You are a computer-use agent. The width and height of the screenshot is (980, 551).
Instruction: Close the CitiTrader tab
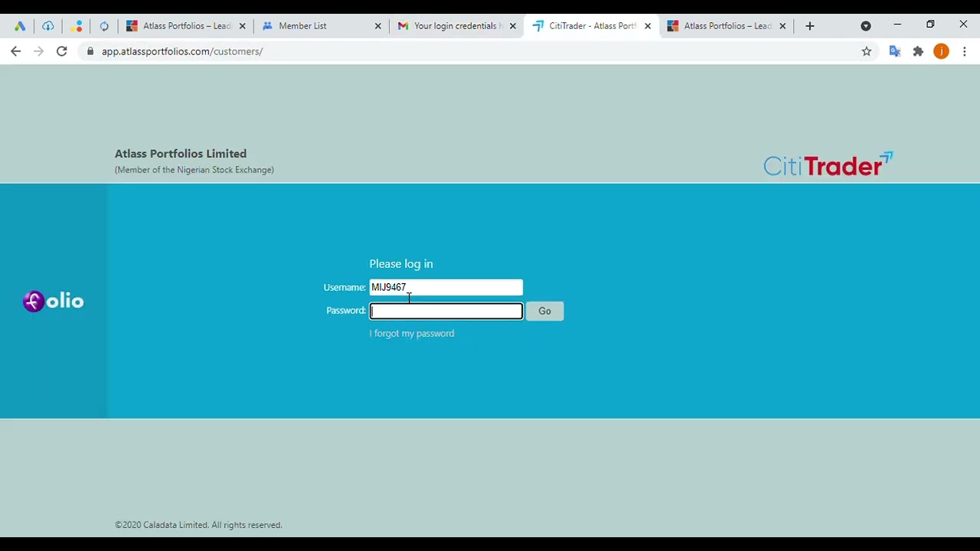click(x=648, y=26)
